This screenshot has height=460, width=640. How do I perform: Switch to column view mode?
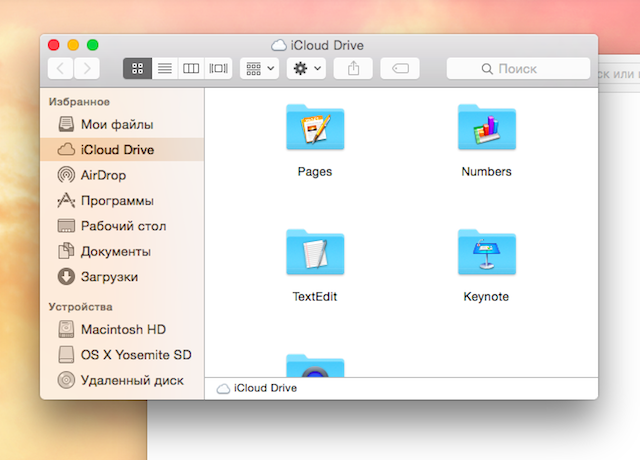(191, 68)
